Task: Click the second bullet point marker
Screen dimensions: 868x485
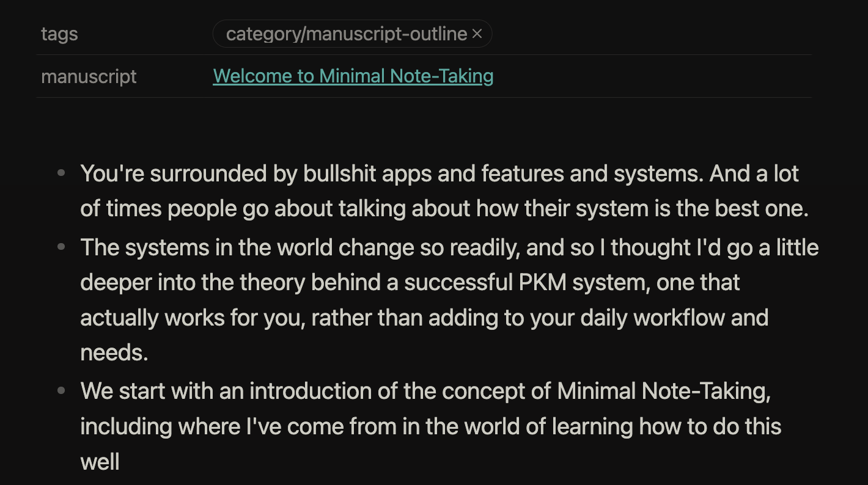Action: tap(61, 247)
